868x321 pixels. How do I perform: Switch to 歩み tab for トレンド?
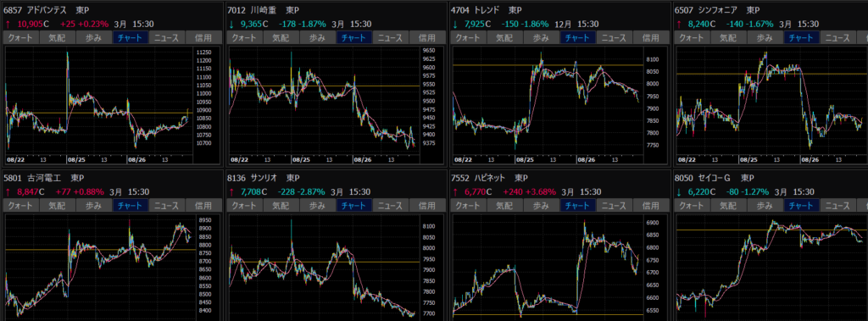(x=541, y=37)
